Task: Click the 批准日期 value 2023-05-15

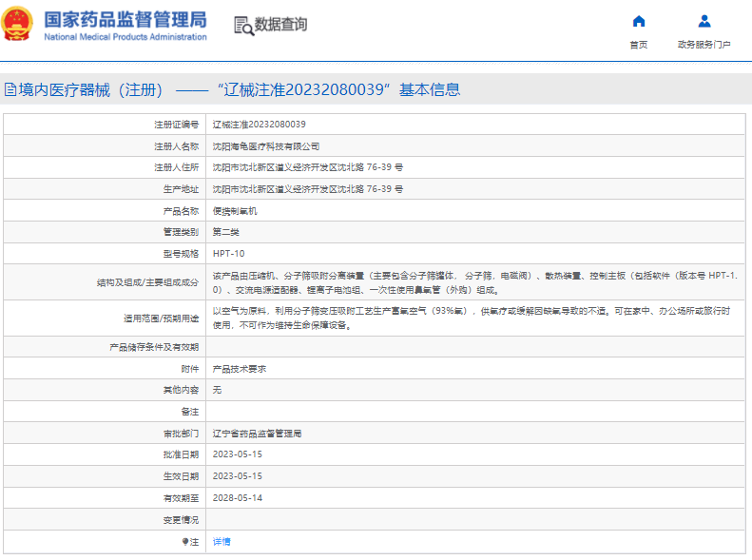Action: 238,454
